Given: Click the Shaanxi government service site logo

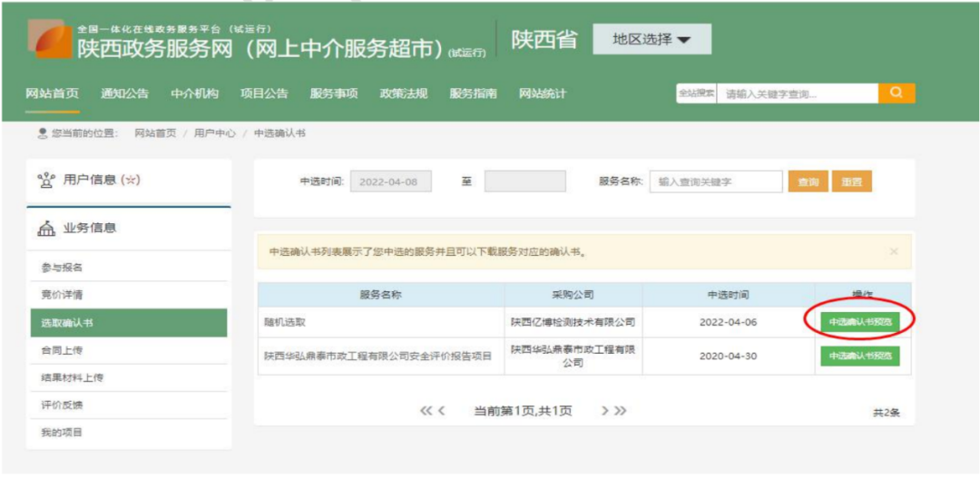Looking at the screenshot, I should [50, 39].
